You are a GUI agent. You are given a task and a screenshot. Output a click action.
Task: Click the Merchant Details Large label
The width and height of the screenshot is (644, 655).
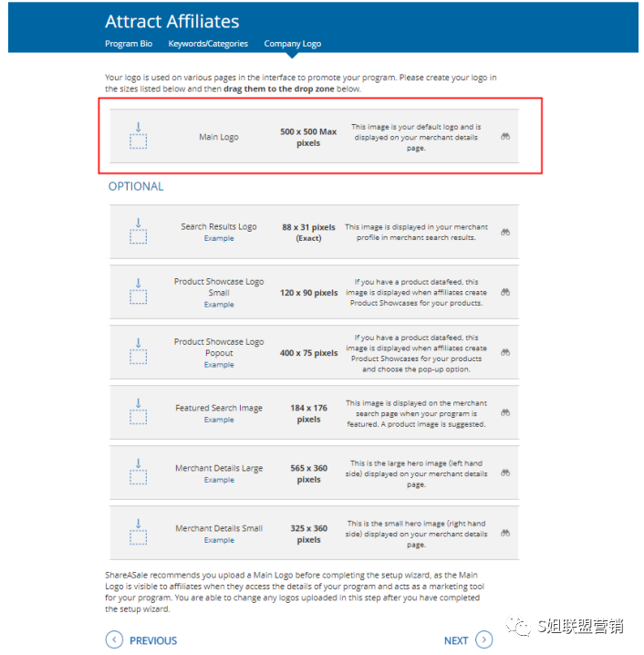pos(219,468)
